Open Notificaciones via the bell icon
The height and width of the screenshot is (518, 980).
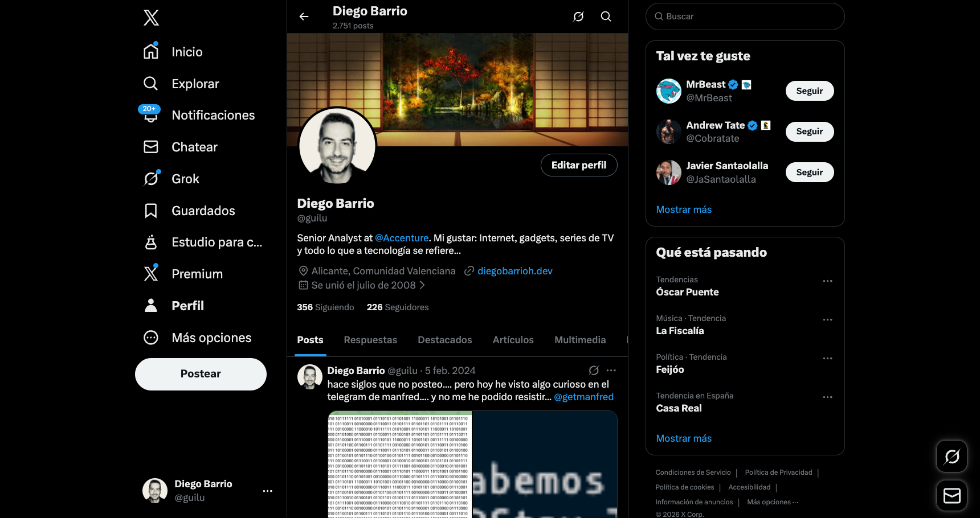click(x=151, y=115)
